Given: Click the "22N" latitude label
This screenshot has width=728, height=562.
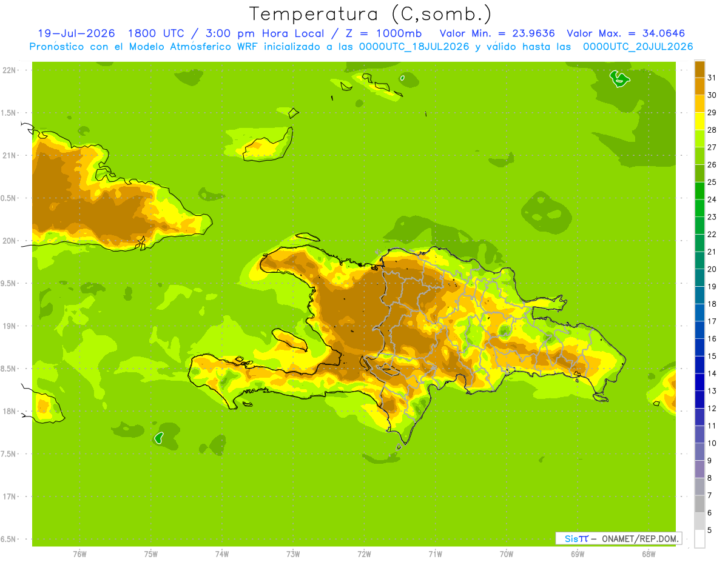Looking at the screenshot, I should click(x=10, y=70).
